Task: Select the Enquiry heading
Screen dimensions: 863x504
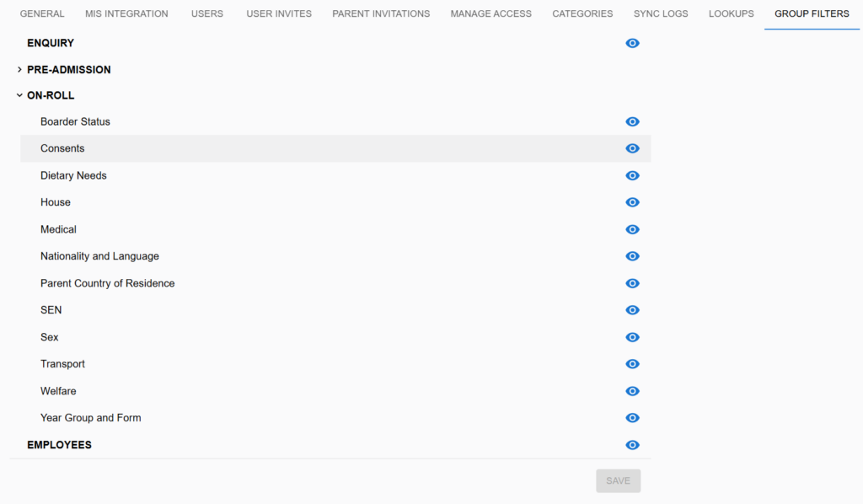Action: pos(51,43)
